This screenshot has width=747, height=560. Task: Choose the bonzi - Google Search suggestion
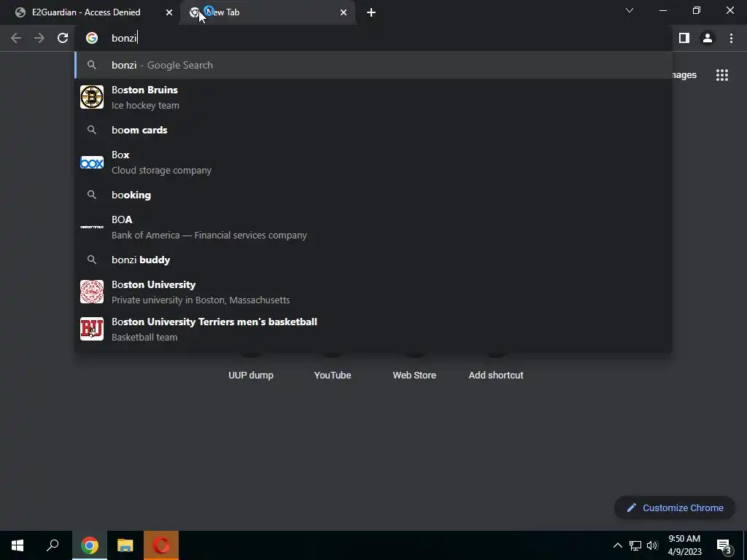point(373,65)
